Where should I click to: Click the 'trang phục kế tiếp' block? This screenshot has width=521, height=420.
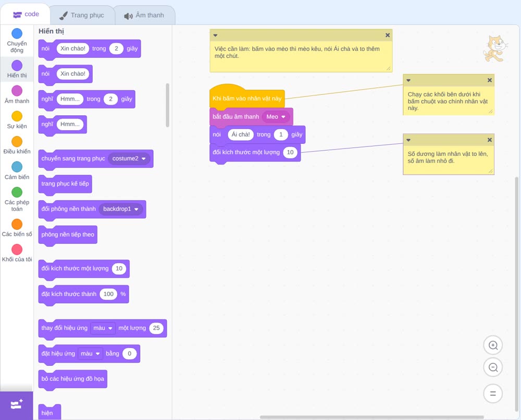tap(65, 184)
